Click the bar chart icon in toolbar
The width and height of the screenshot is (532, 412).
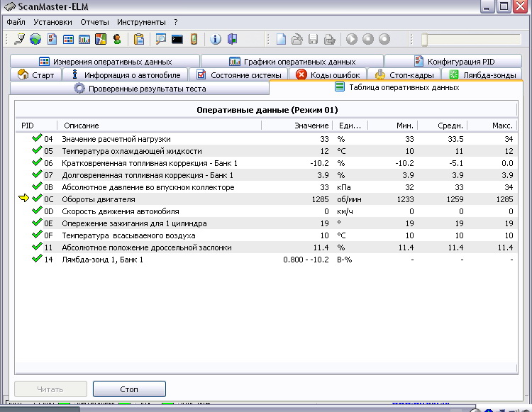point(84,39)
